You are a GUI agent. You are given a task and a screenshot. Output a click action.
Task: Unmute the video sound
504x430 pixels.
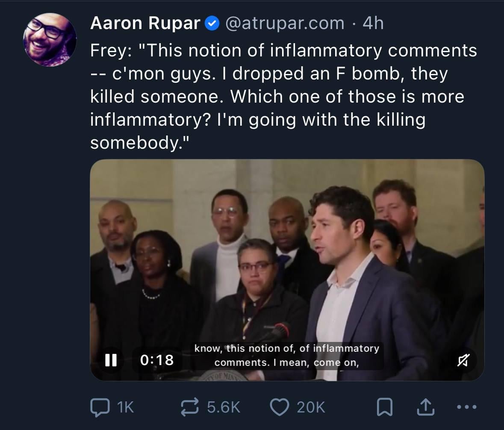464,360
